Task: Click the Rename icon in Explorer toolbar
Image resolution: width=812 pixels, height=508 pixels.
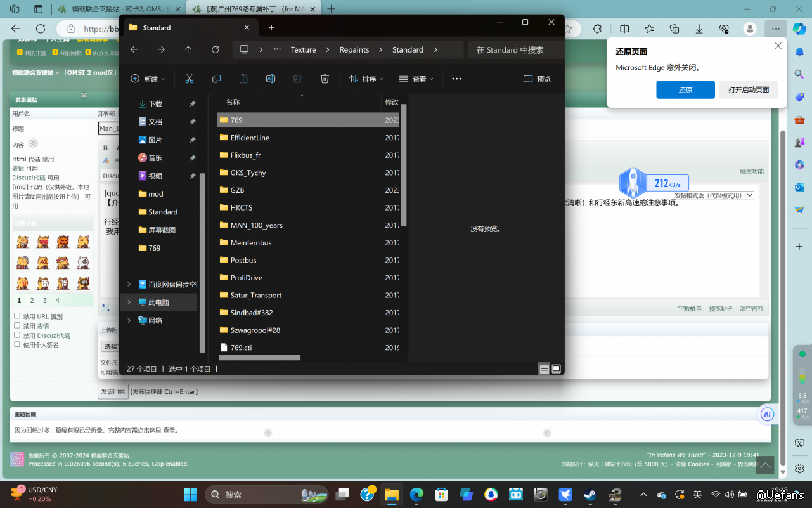Action: pyautogui.click(x=271, y=79)
